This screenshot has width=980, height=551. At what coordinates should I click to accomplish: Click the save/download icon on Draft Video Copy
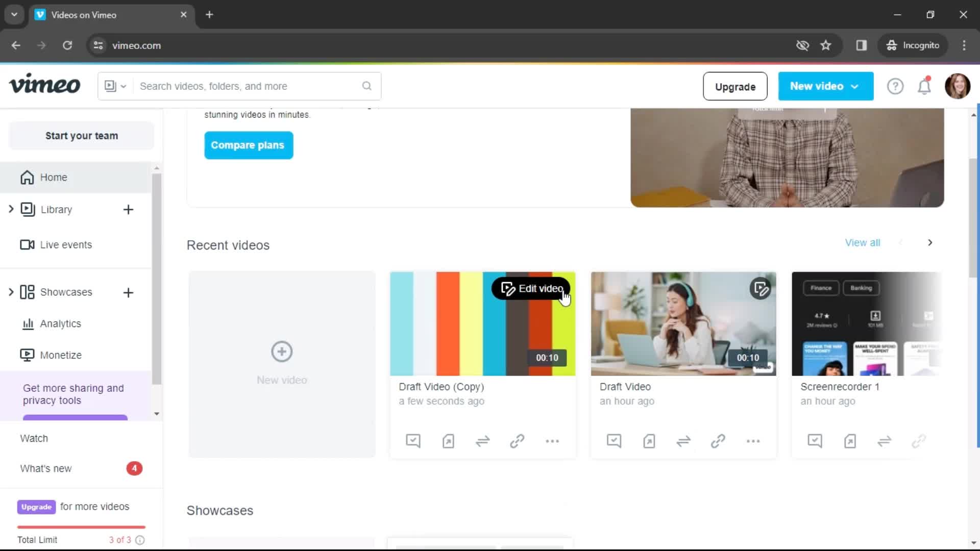click(x=448, y=441)
